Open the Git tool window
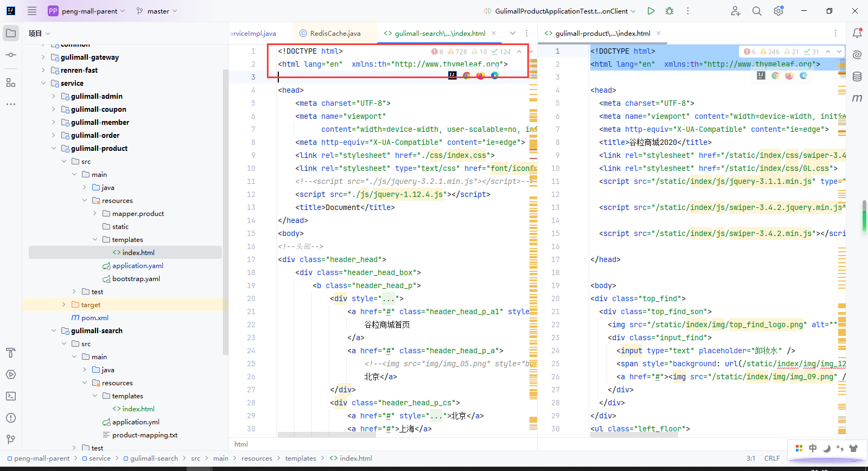 coord(11,440)
